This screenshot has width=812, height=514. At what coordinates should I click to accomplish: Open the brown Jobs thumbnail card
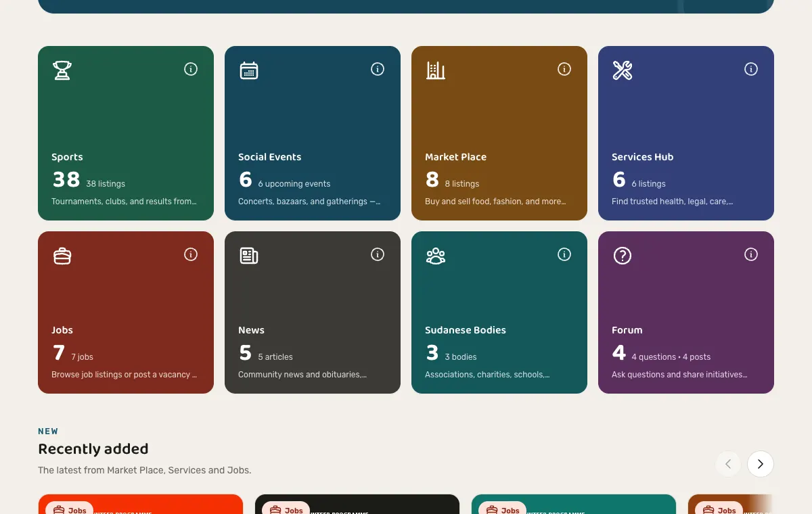tap(731, 505)
